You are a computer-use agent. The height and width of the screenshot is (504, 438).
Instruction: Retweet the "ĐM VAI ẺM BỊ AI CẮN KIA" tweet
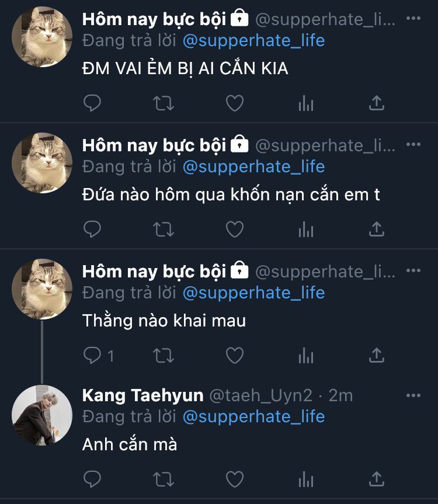pos(163,103)
